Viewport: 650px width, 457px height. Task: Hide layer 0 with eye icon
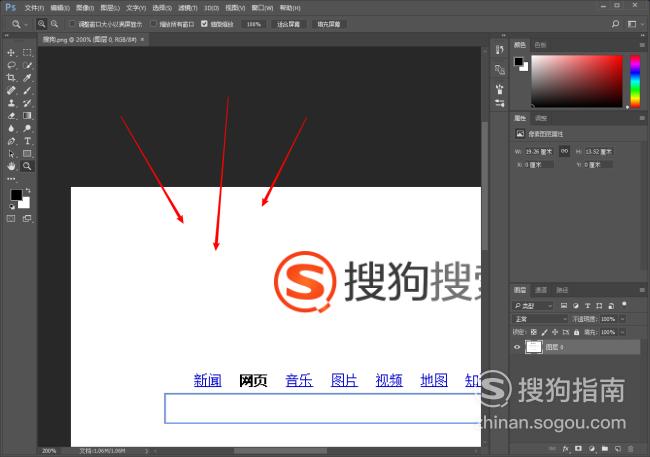click(517, 348)
